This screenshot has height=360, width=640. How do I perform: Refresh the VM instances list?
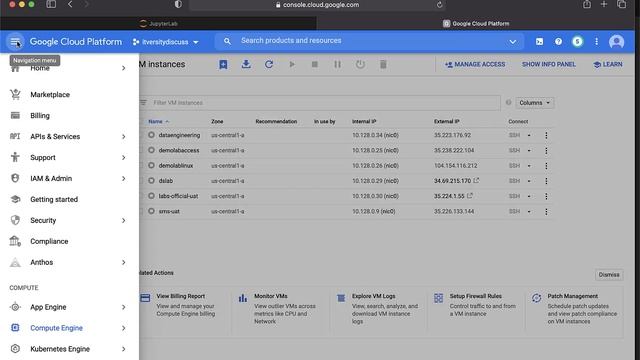(269, 64)
